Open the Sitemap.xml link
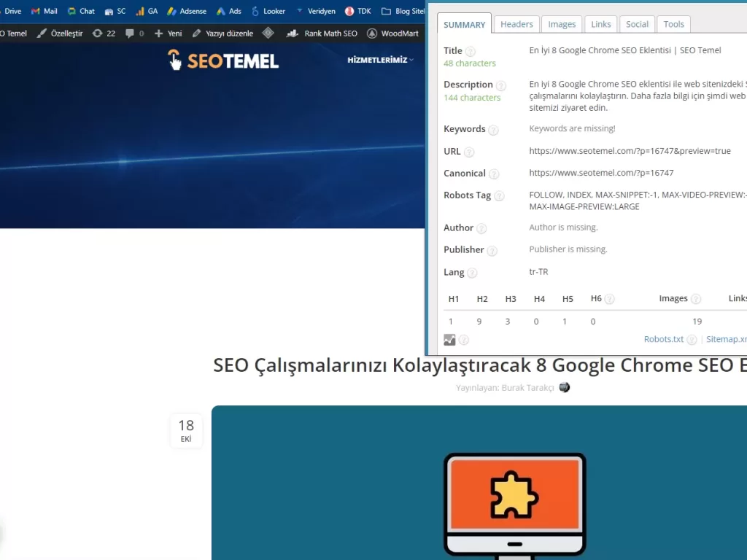The image size is (747, 560). click(x=726, y=339)
